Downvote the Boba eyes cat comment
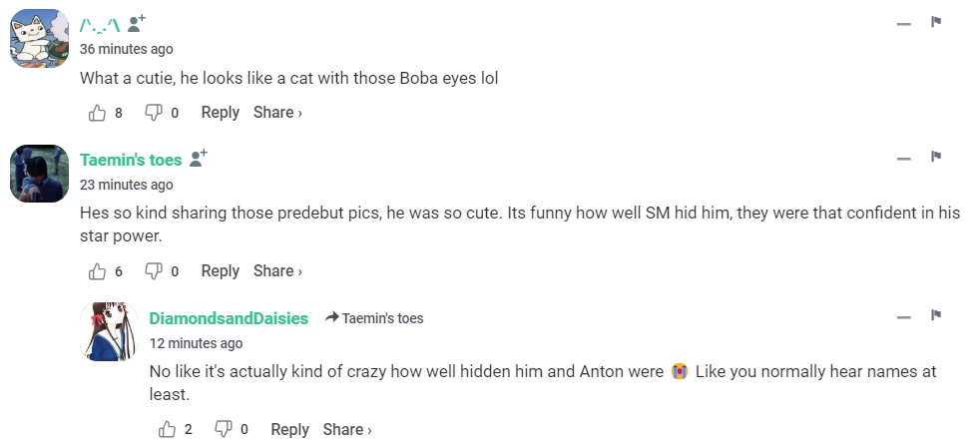980x448 pixels. point(154,113)
